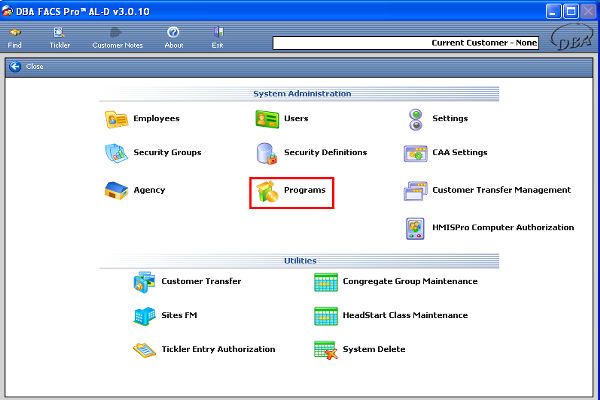The height and width of the screenshot is (400, 600).
Task: Click Congregate Group Maintenance label
Action: [410, 281]
